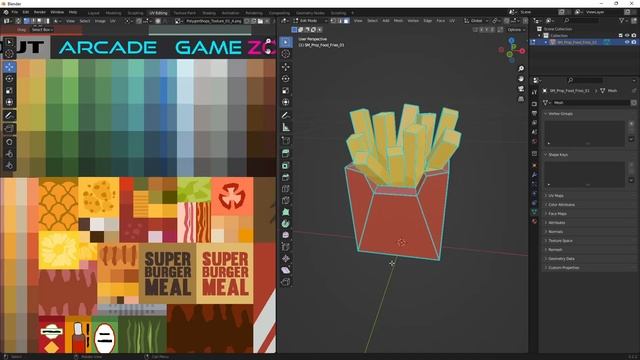Activate the Inset Faces tool
This screenshot has width=640, height=360.
click(x=286, y=165)
